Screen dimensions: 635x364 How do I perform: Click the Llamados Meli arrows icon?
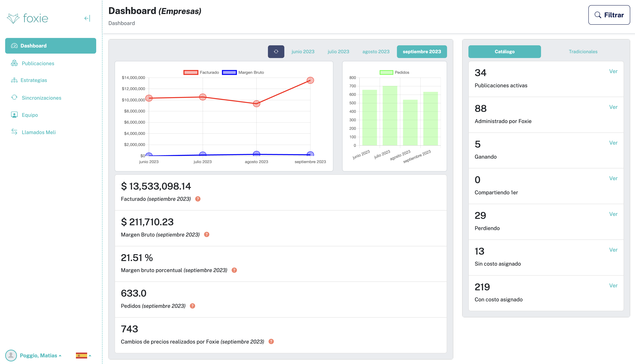coord(14,132)
